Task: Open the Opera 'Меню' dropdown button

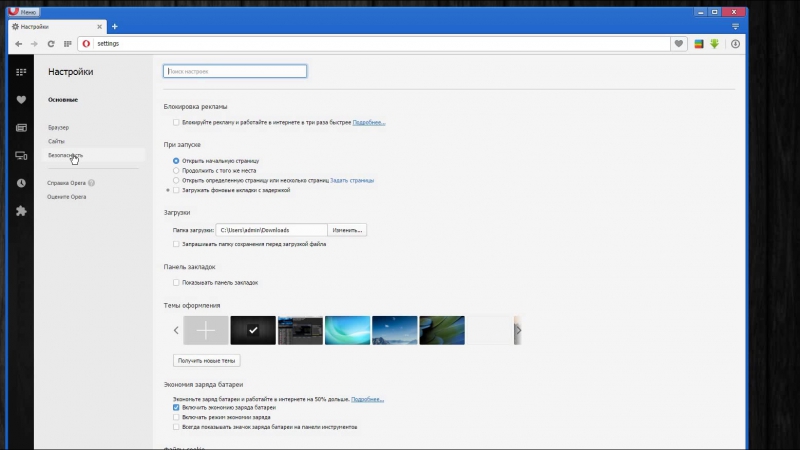Action: 22,8
